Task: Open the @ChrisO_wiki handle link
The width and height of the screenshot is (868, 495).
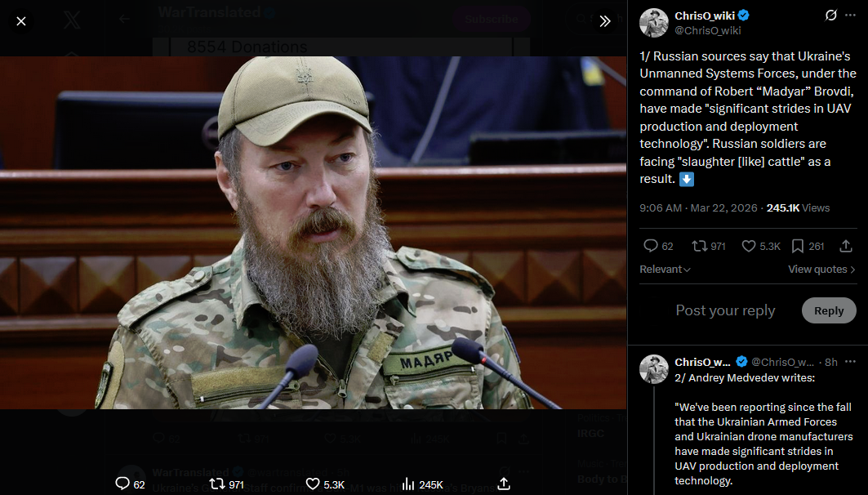Action: coord(707,30)
